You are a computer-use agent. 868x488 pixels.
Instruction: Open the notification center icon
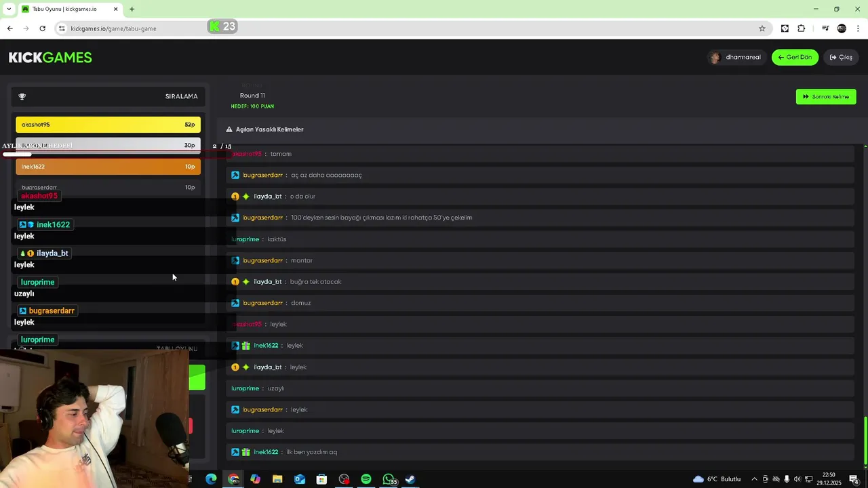point(854,479)
